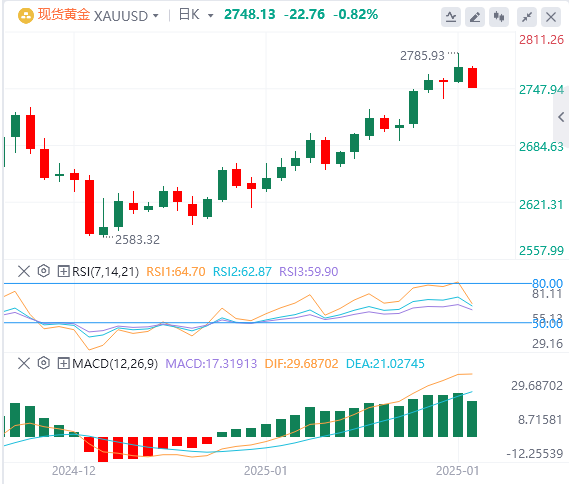Click the 29.16 RSI axis label
The height and width of the screenshot is (484, 569).
click(547, 343)
